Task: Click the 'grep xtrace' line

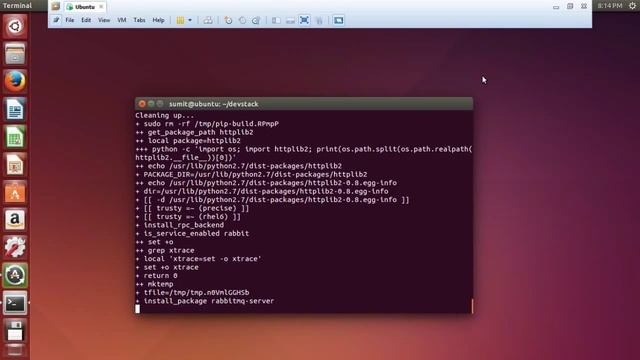Action: pos(164,251)
